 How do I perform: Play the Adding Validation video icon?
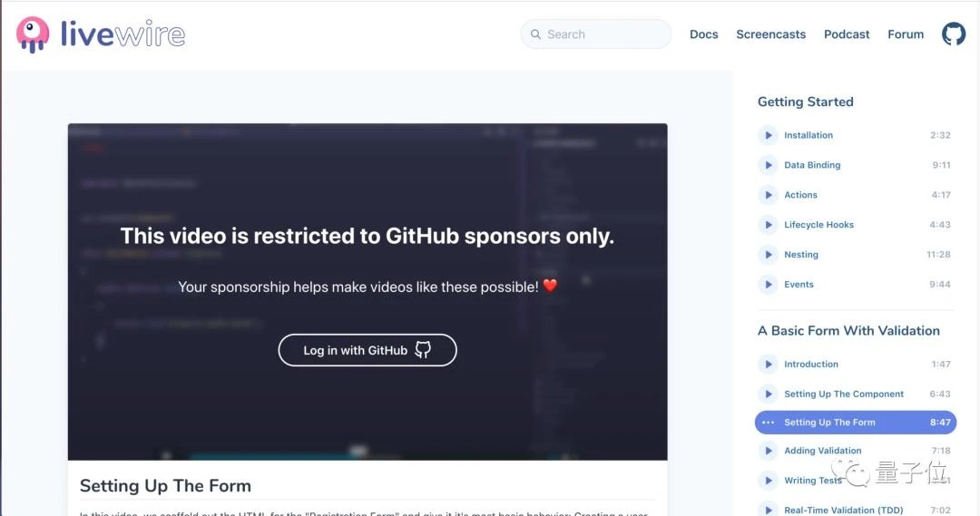click(768, 451)
